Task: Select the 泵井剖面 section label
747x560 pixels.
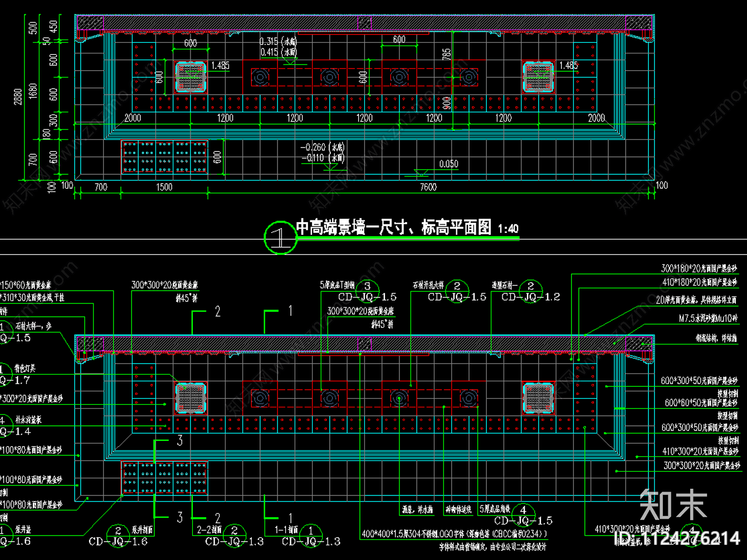Action: [142, 530]
